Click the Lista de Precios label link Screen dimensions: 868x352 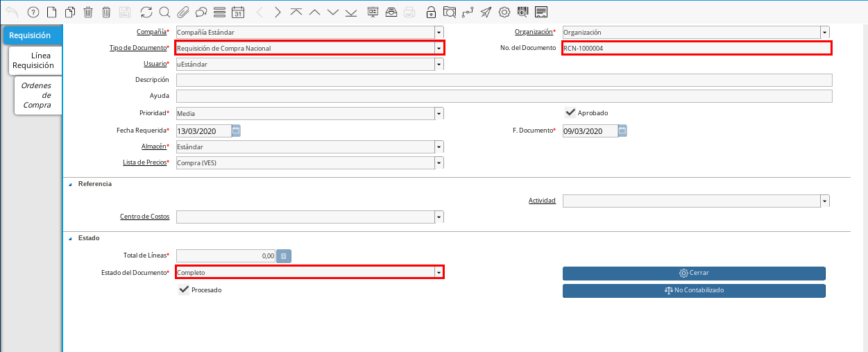tap(144, 162)
